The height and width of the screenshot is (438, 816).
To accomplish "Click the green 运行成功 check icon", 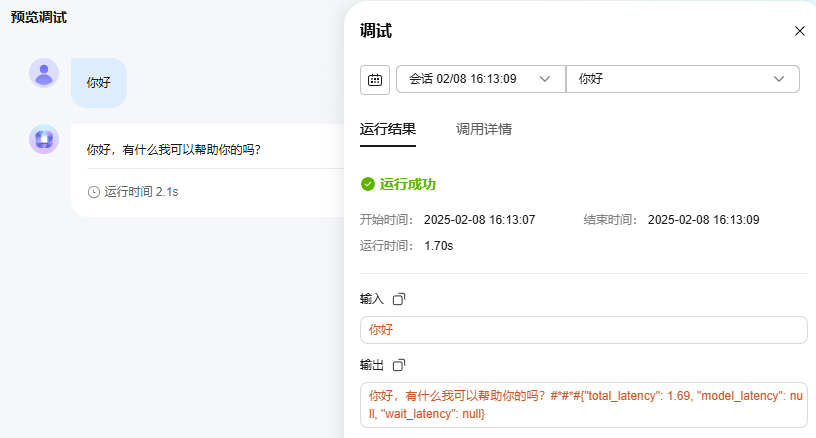I will [367, 184].
